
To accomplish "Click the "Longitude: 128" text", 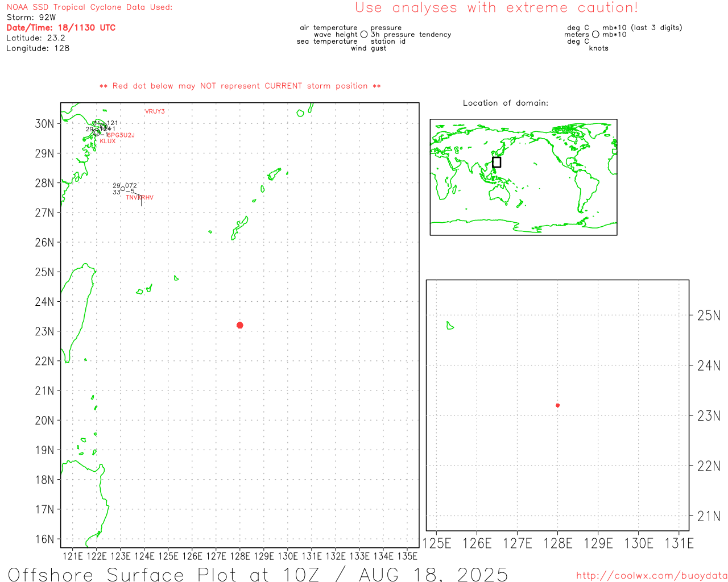I will click(38, 48).
